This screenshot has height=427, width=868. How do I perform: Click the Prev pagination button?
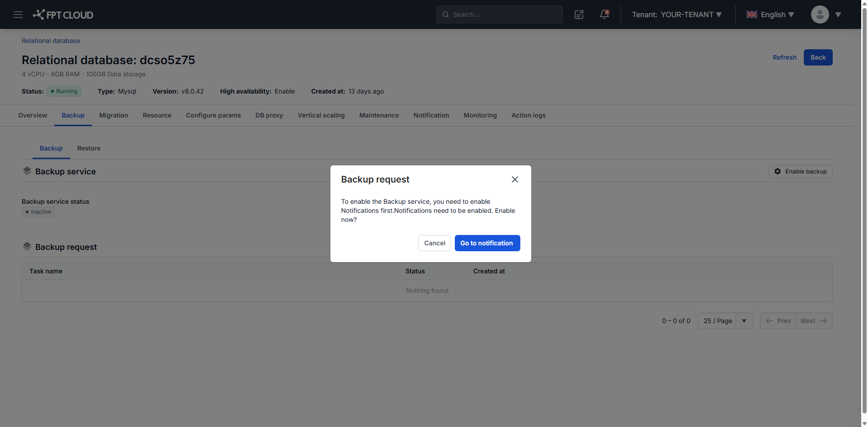(778, 321)
